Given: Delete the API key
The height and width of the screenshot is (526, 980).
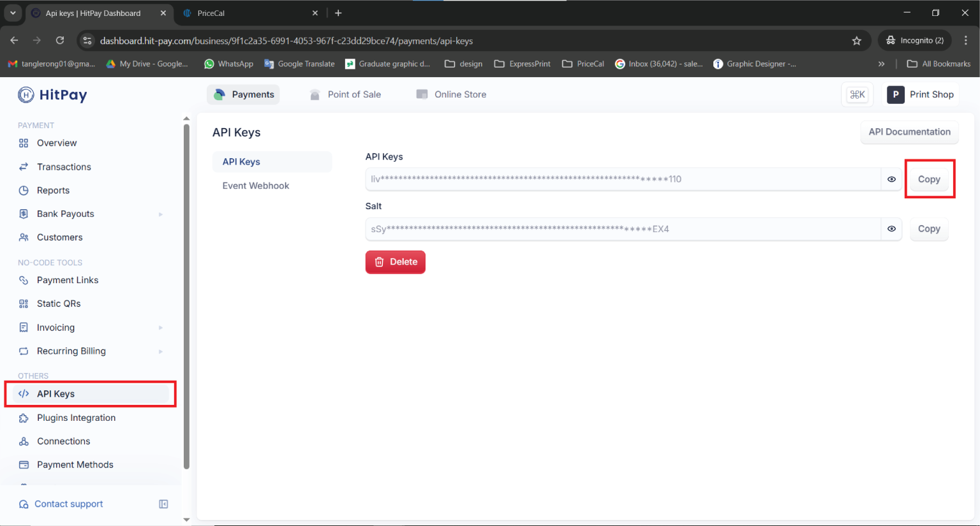Looking at the screenshot, I should click(x=395, y=262).
